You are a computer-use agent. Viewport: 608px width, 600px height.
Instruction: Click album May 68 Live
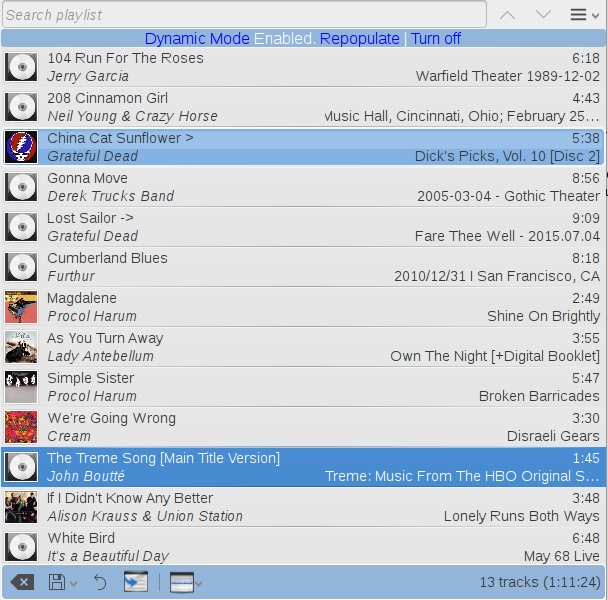point(561,556)
